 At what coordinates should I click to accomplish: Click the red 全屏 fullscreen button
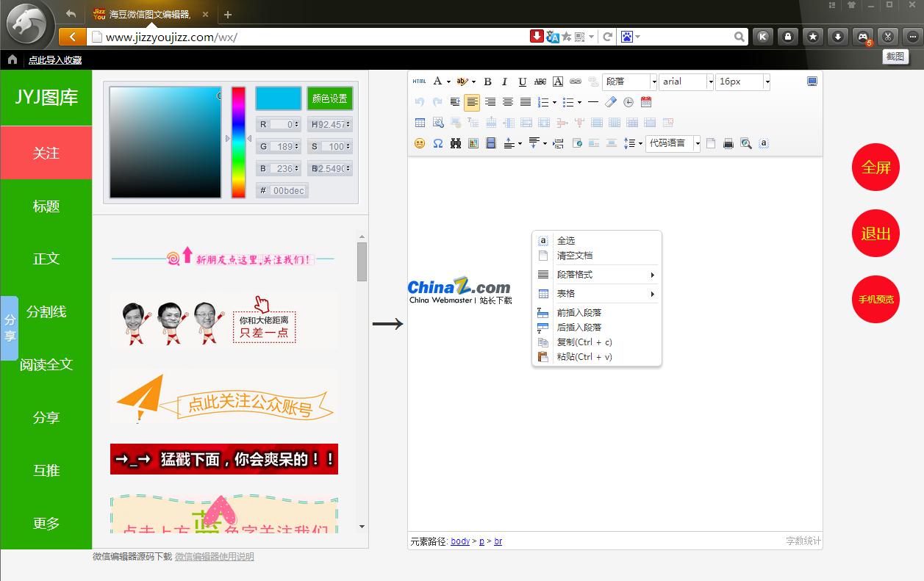pos(875,167)
